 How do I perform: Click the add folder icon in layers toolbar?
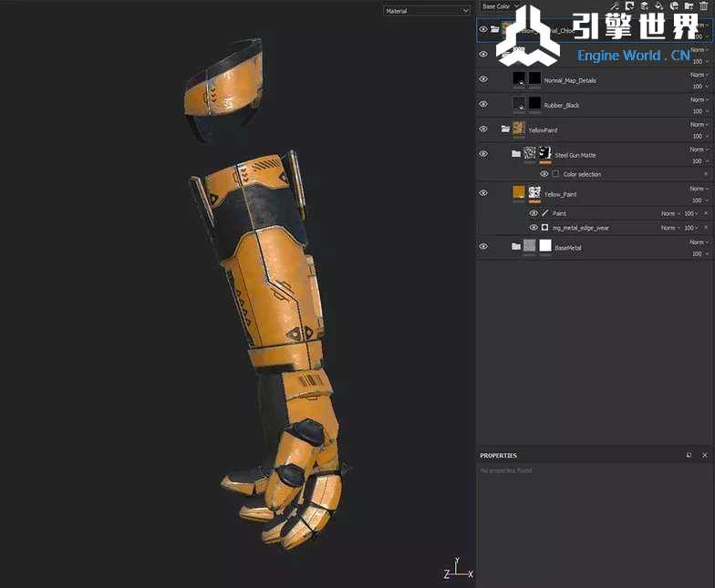click(x=689, y=6)
